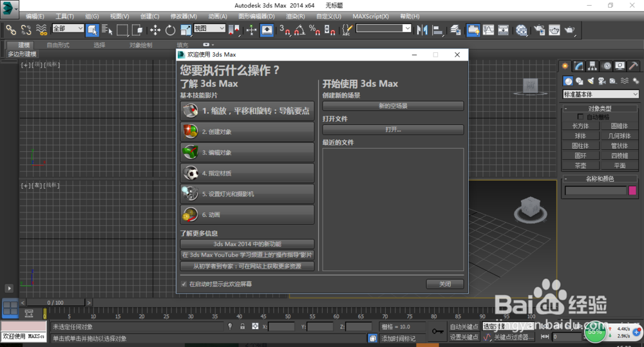The width and height of the screenshot is (644, 347).
Task: Open the 工具(T) menu
Action: click(64, 17)
